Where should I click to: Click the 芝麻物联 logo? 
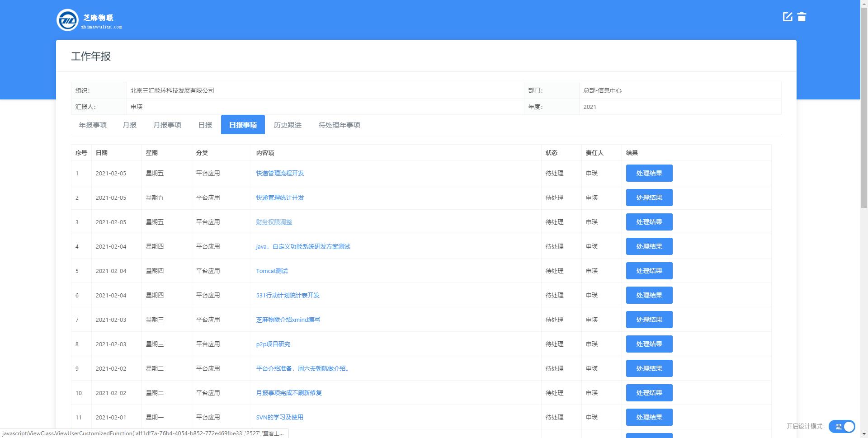pyautogui.click(x=90, y=20)
